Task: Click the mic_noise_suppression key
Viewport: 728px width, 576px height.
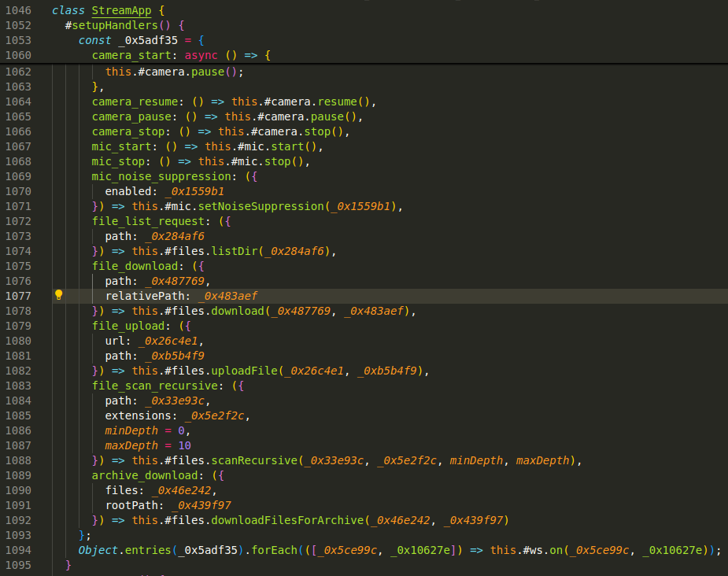Action: point(163,176)
